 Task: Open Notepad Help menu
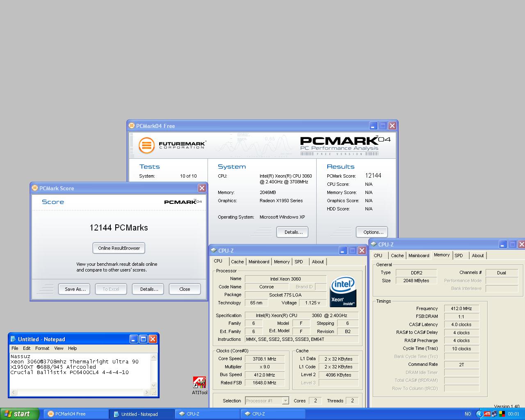[x=73, y=348]
